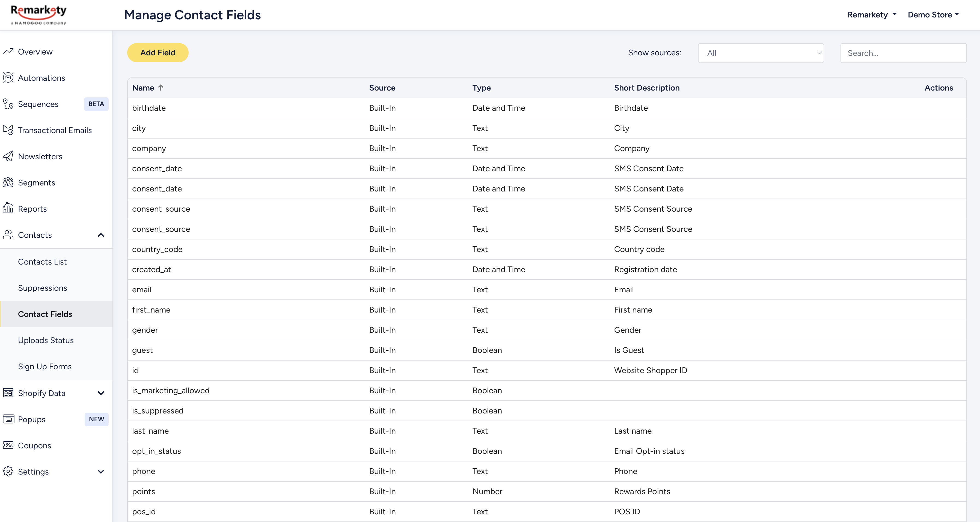Click the Website Shopper ID description
The height and width of the screenshot is (522, 980).
(x=650, y=370)
